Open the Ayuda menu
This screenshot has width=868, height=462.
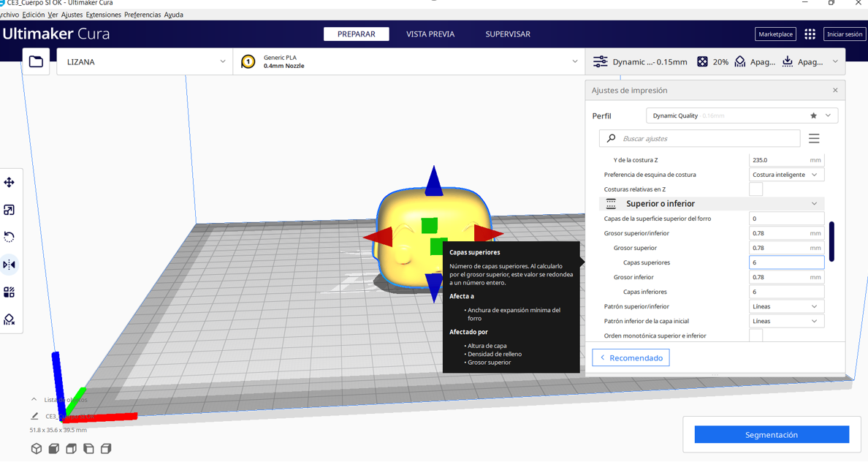(173, 15)
